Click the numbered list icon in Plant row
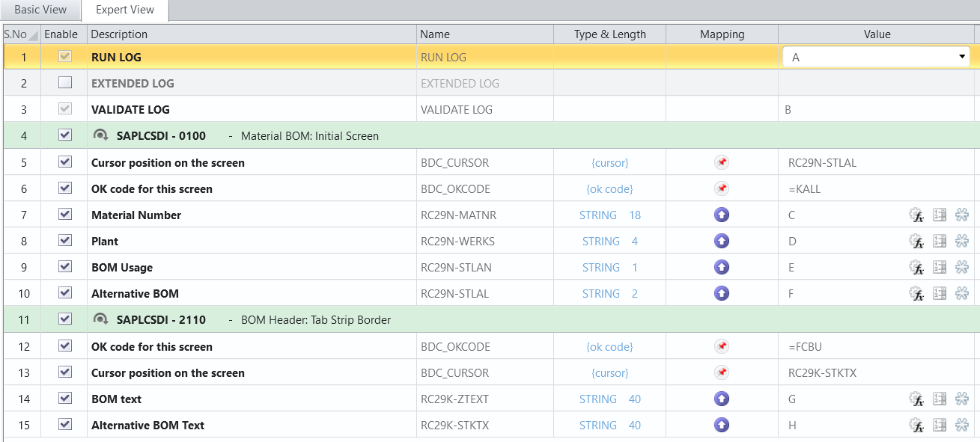 940,242
